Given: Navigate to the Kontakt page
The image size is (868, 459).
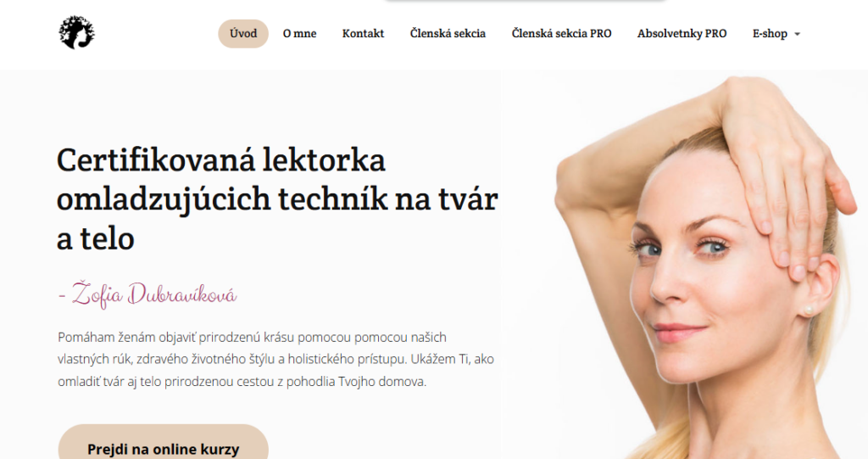Looking at the screenshot, I should 363,34.
